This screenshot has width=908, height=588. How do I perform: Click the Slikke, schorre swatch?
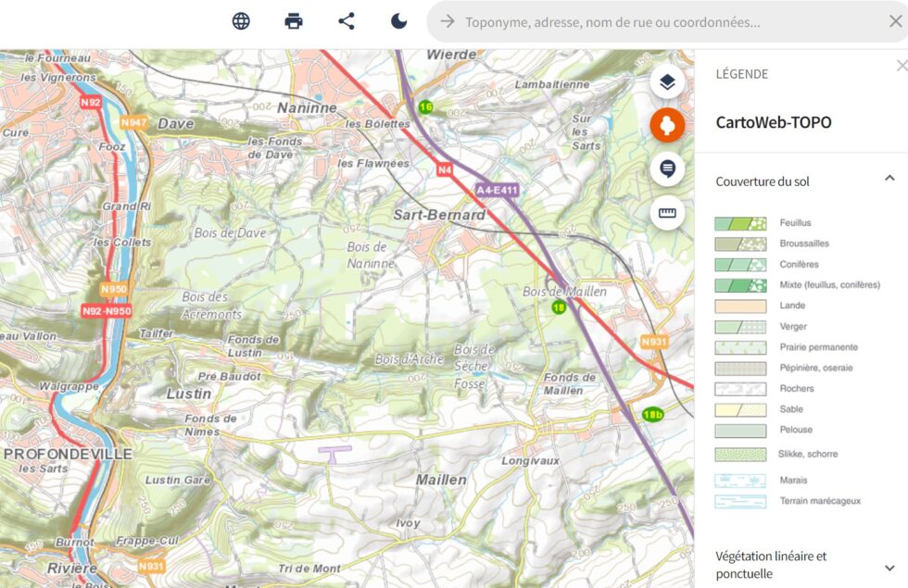click(740, 455)
